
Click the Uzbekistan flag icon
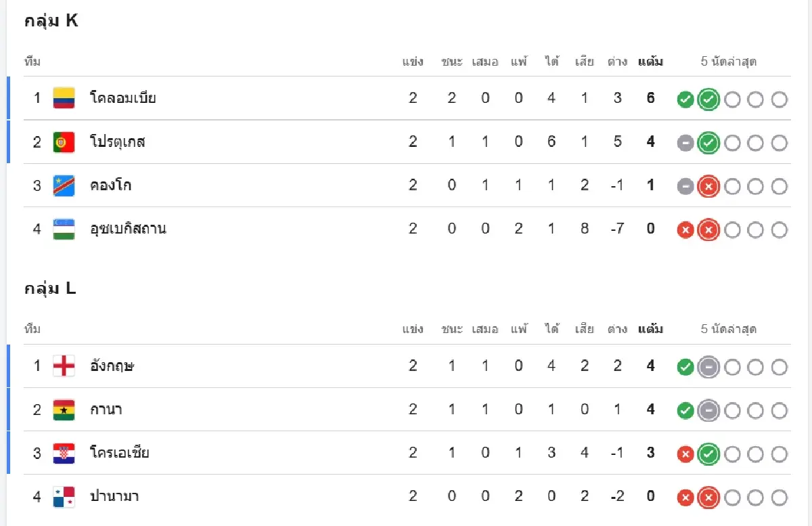point(64,229)
